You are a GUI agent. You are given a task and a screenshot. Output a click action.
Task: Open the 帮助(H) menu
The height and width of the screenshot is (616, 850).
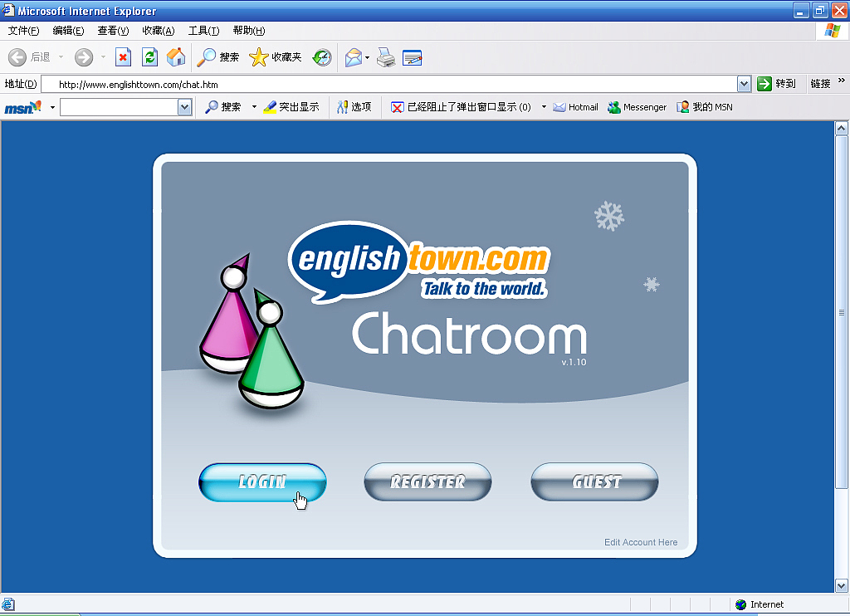point(249,31)
